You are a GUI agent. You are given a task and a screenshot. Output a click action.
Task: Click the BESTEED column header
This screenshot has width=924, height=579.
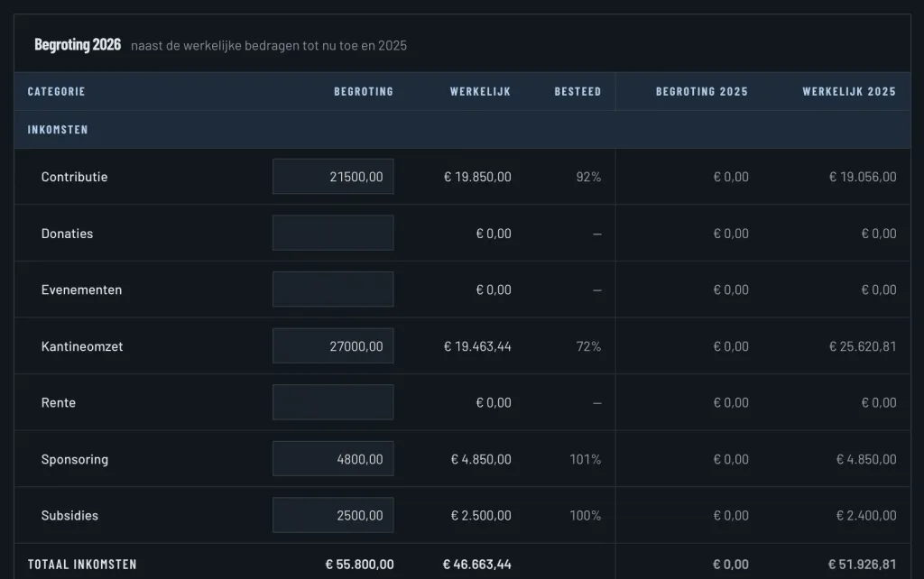(x=577, y=91)
